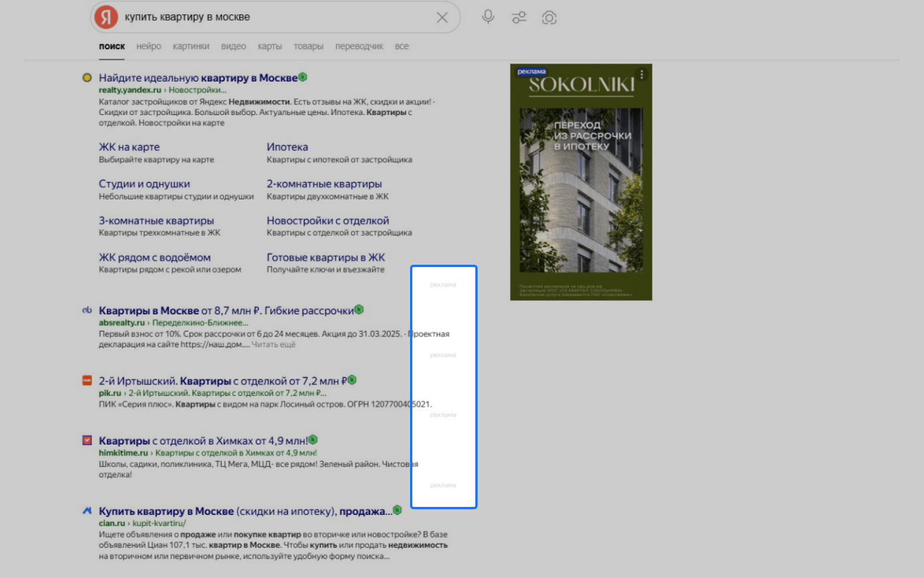Image resolution: width=924 pixels, height=578 pixels.
Task: Open the three-dot menu on the Sokolniki ad
Action: 642,75
